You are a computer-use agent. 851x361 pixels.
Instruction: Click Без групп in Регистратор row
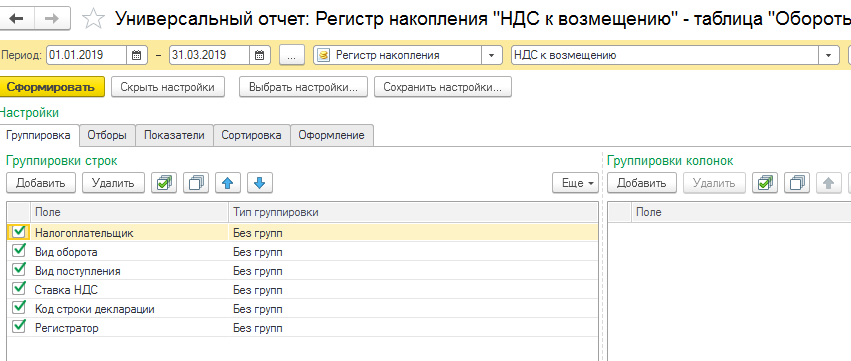(258, 328)
